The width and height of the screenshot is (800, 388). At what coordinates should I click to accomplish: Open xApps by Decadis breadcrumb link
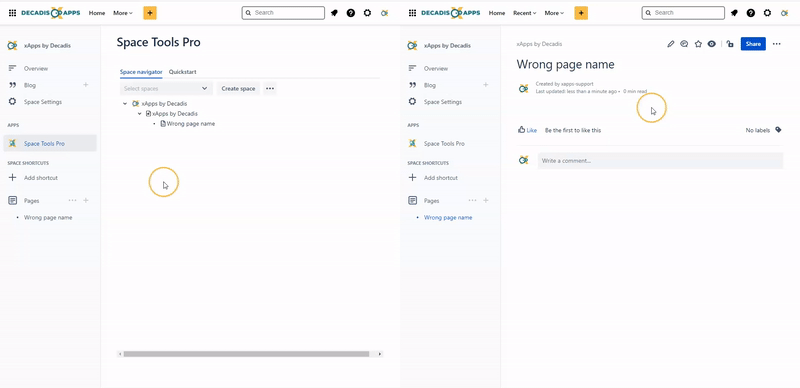point(539,44)
